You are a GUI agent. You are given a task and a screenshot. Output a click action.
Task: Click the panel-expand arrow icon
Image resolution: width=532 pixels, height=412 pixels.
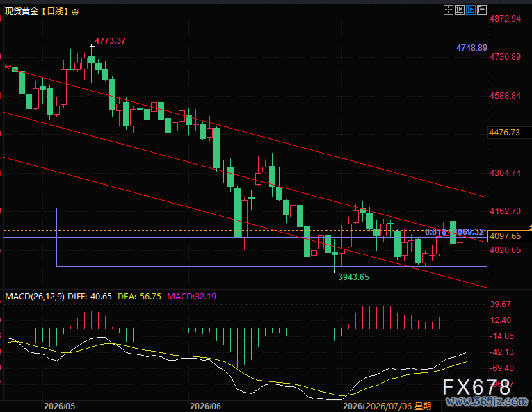(x=482, y=10)
